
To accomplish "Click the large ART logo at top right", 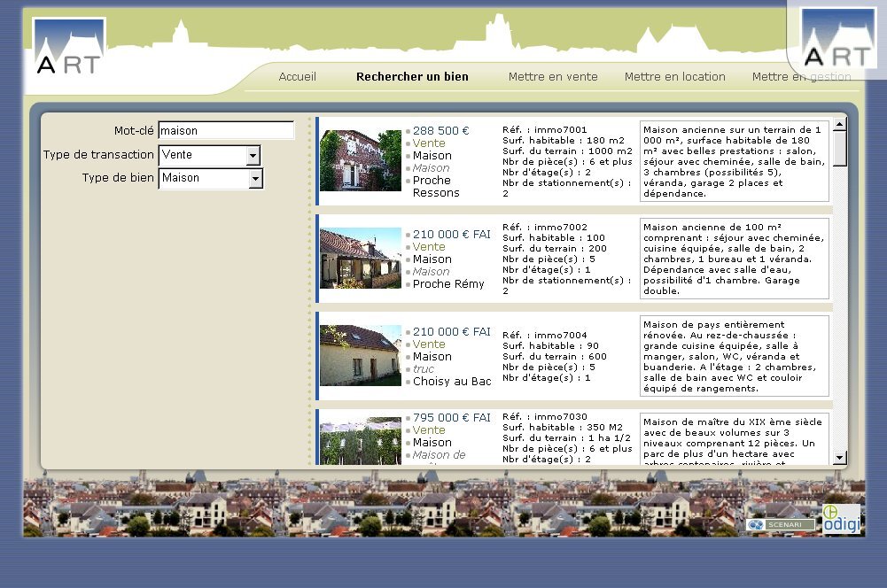I will [x=839, y=39].
